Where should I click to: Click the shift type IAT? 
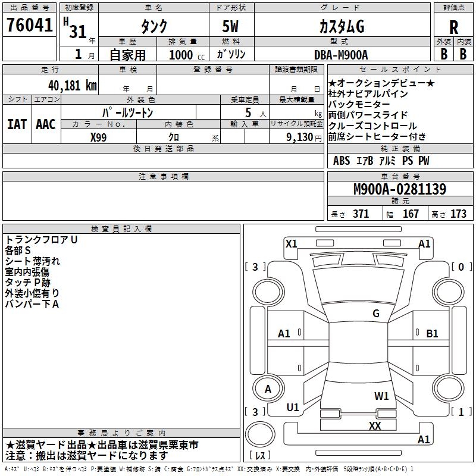click(x=17, y=124)
